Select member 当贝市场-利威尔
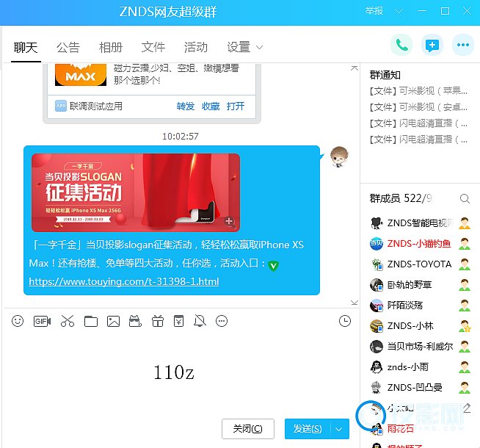The image size is (480, 448). 420,347
